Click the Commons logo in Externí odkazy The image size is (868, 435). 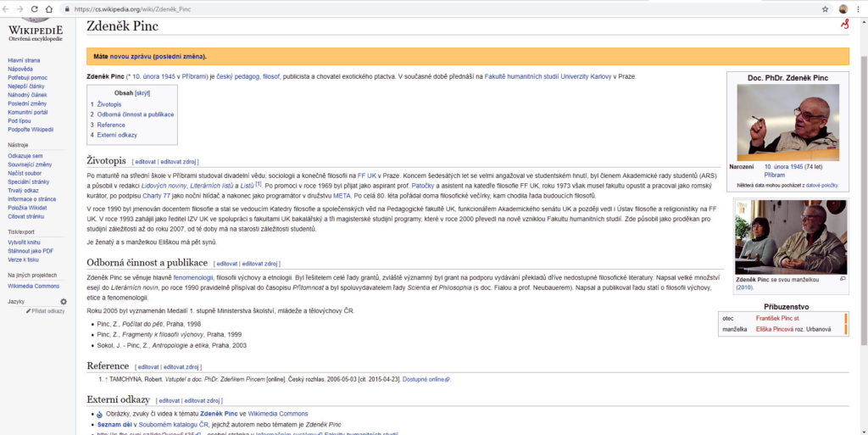click(x=100, y=414)
